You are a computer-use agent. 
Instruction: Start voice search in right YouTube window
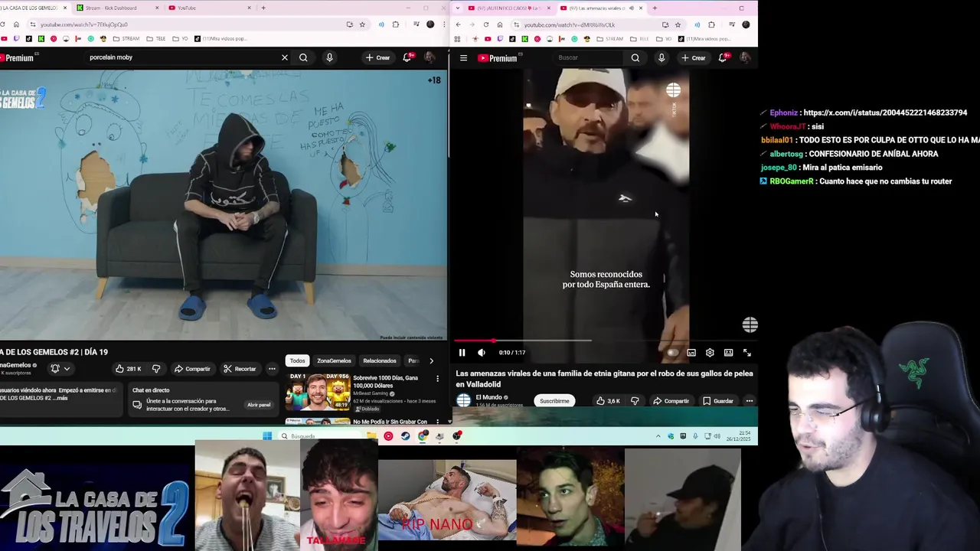click(x=661, y=58)
